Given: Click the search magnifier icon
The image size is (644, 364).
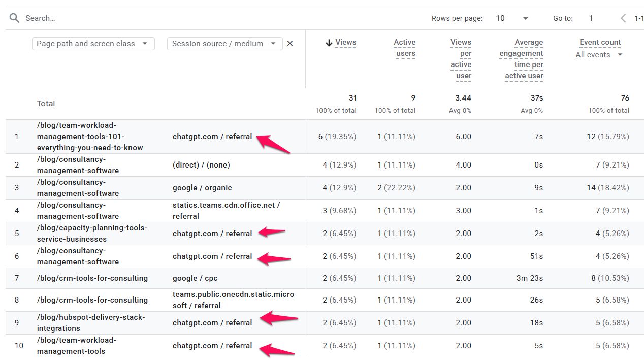Looking at the screenshot, I should click(x=15, y=18).
